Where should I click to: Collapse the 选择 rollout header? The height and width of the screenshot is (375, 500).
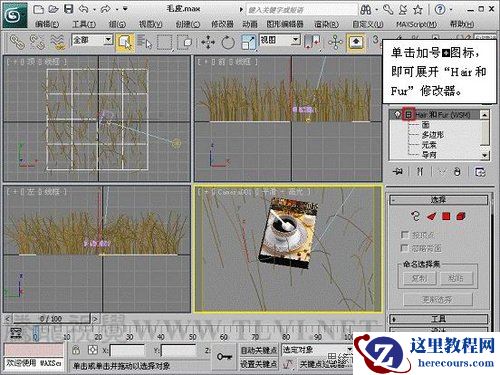439,200
